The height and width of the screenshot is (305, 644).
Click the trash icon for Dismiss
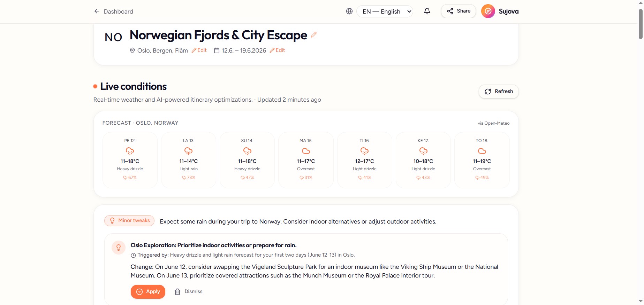coord(177,292)
